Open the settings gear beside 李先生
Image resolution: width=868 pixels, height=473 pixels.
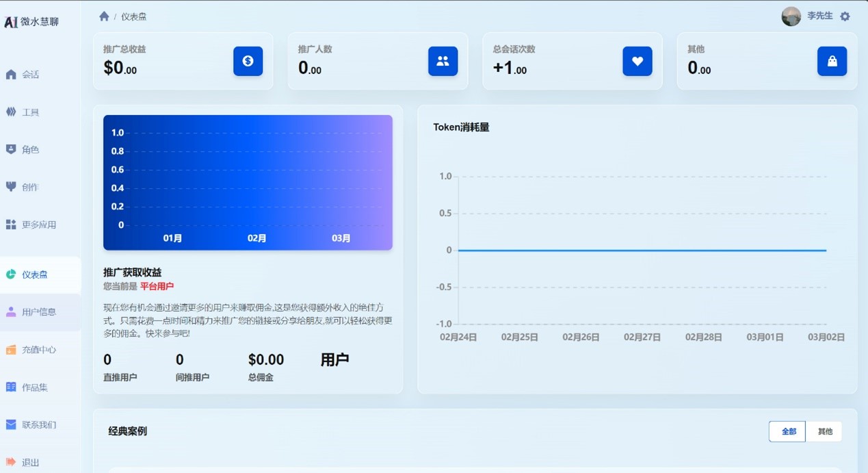coord(845,15)
